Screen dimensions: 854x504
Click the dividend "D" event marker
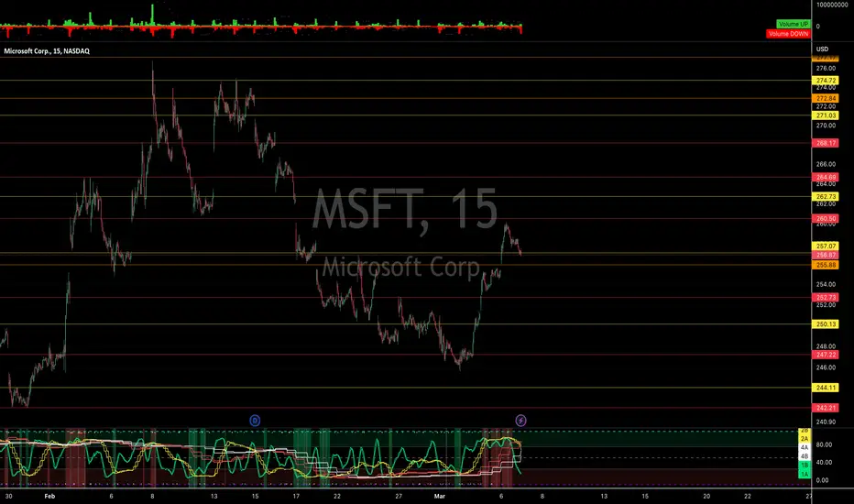(x=255, y=420)
